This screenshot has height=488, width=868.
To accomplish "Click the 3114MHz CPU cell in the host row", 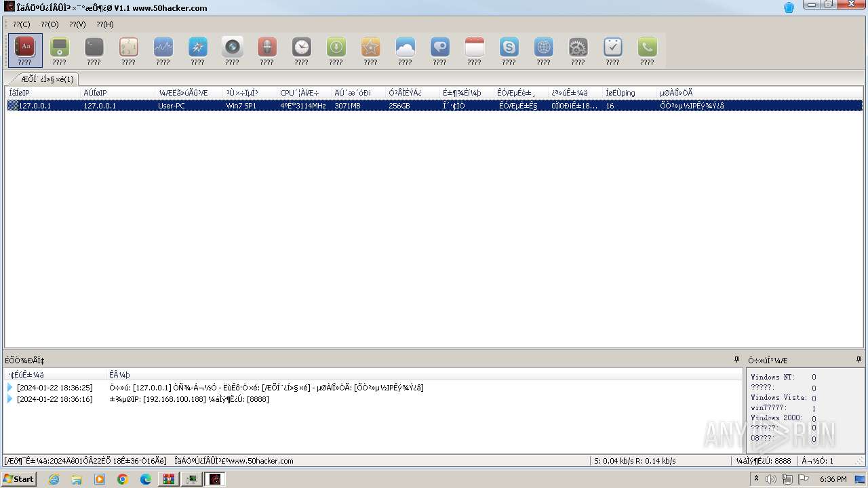I will pyautogui.click(x=303, y=106).
